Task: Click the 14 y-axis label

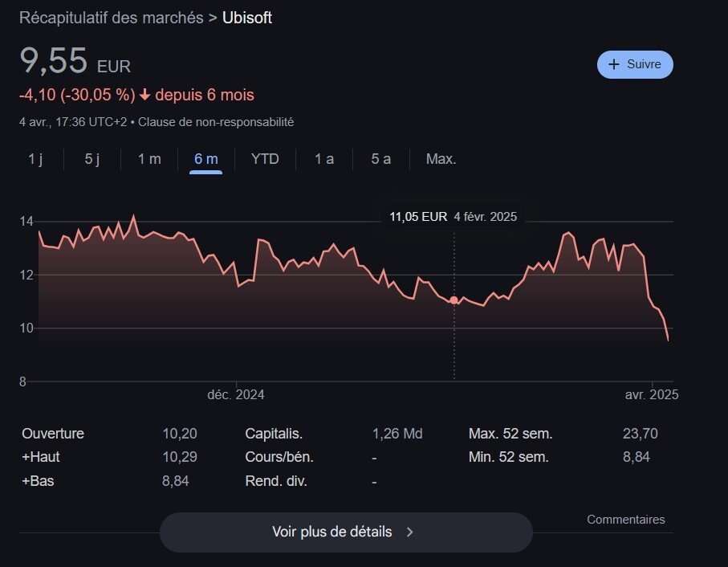Action: click(26, 222)
